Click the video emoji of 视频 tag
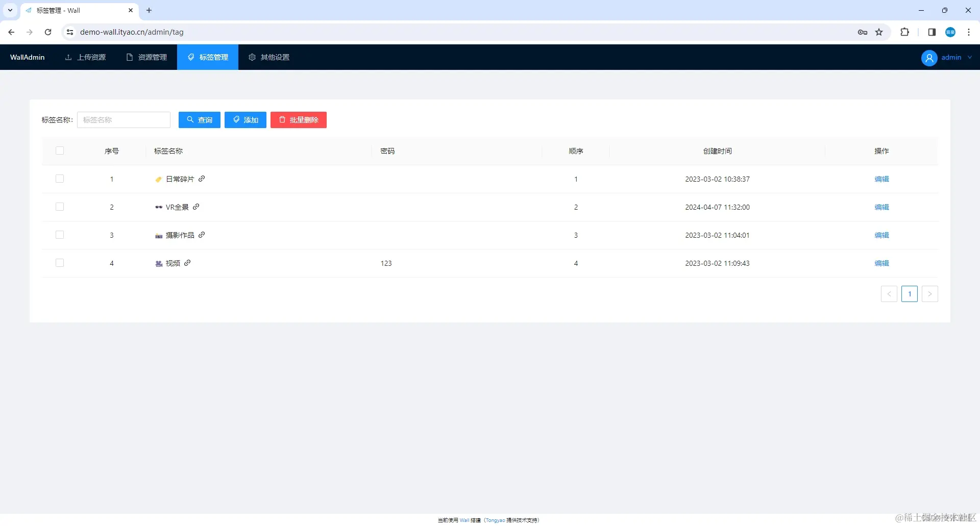Viewport: 980px width, 526px height. tap(159, 263)
